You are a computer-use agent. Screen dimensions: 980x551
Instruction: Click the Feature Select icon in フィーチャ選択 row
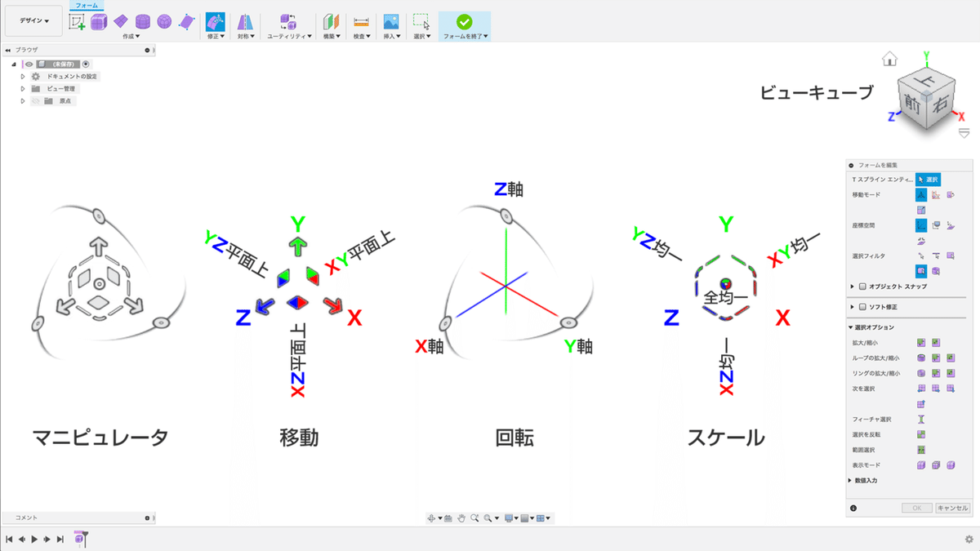coord(921,420)
